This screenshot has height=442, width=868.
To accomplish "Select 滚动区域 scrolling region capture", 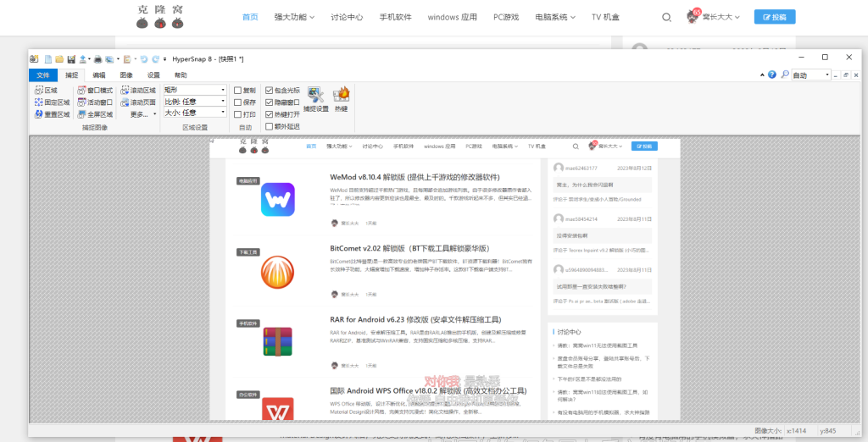I will tap(138, 90).
